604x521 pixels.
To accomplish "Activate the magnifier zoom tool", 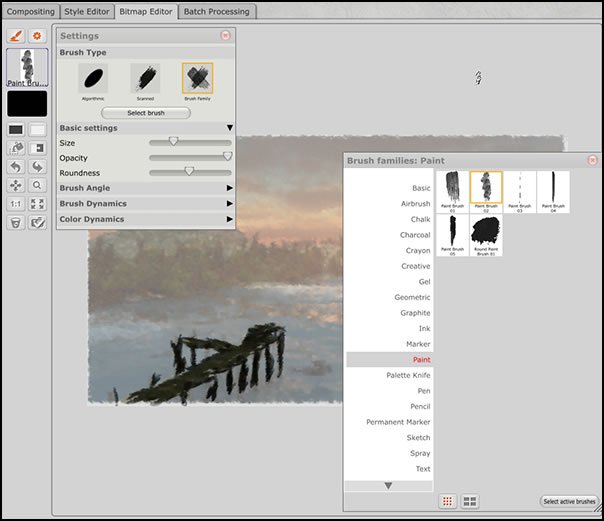I will [x=37, y=186].
